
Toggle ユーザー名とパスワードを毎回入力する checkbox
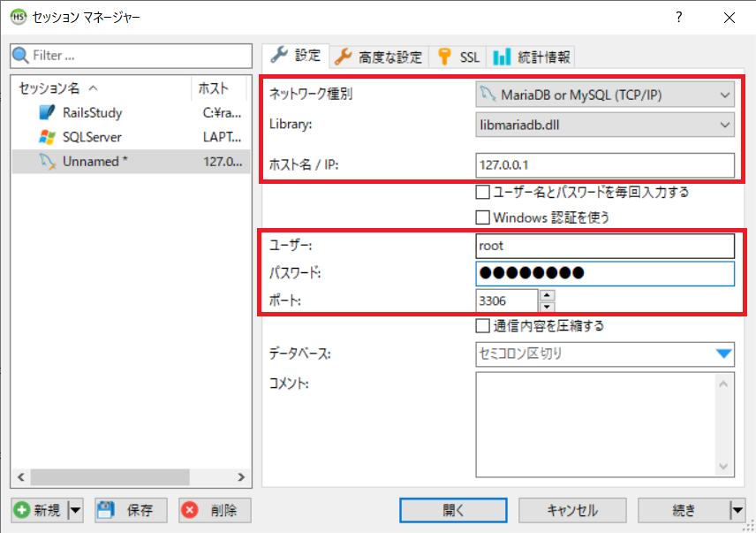[x=482, y=192]
